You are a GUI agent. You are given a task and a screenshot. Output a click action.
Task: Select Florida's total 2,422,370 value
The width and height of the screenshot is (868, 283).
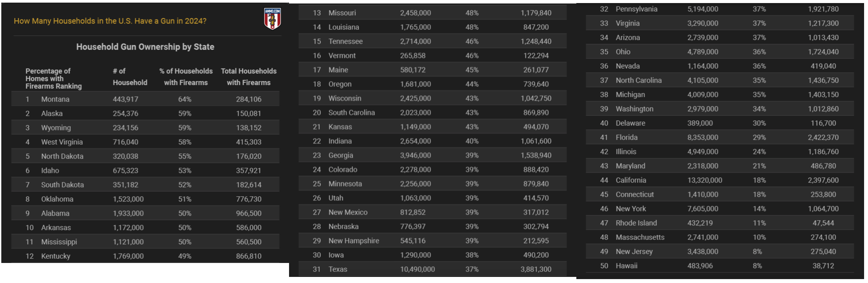click(x=823, y=138)
